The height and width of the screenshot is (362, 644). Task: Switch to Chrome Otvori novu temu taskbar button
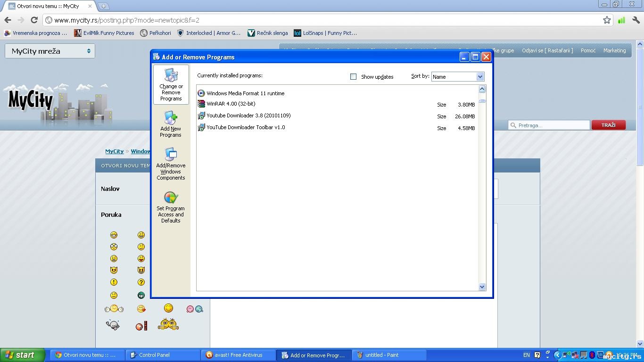click(88, 355)
